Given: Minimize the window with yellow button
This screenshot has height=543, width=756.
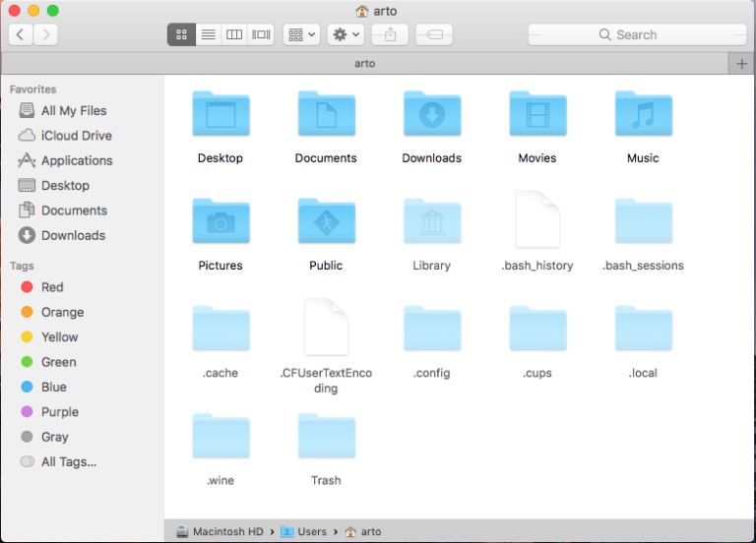Looking at the screenshot, I should (33, 10).
